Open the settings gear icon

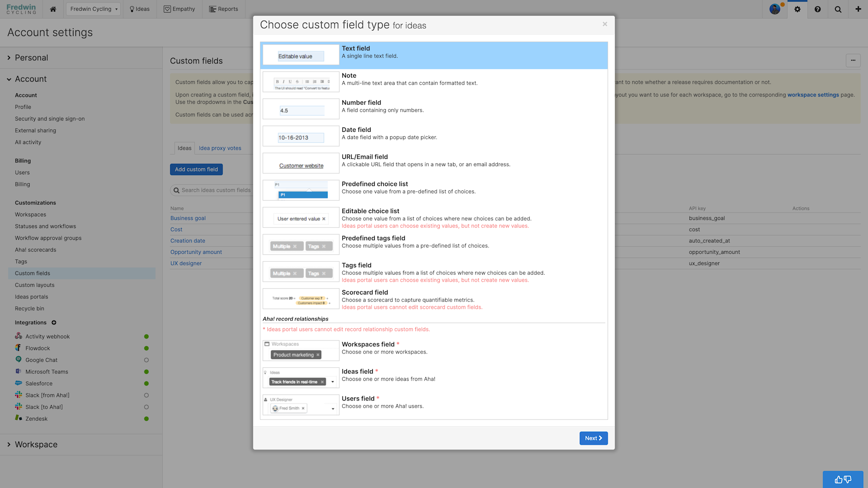[x=797, y=9]
